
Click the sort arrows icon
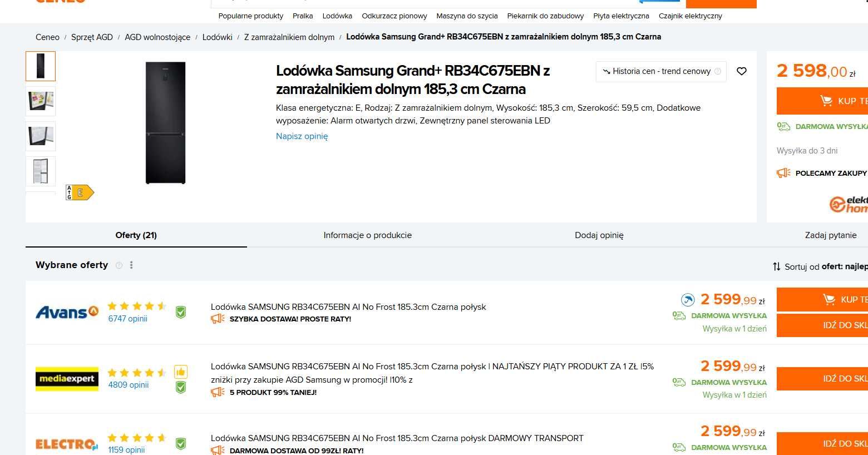click(777, 266)
